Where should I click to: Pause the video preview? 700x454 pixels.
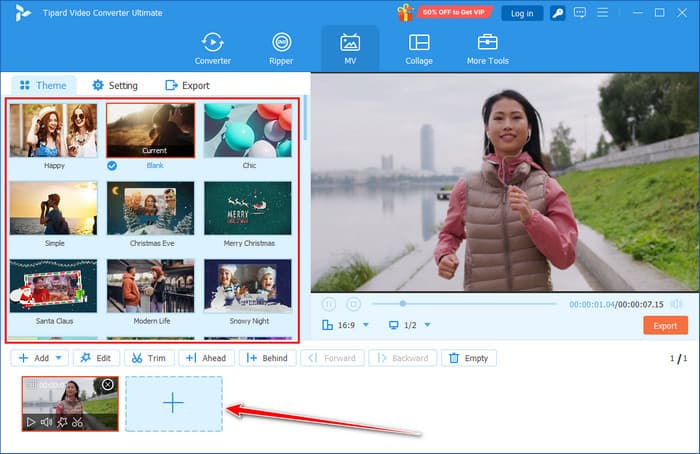click(x=329, y=304)
